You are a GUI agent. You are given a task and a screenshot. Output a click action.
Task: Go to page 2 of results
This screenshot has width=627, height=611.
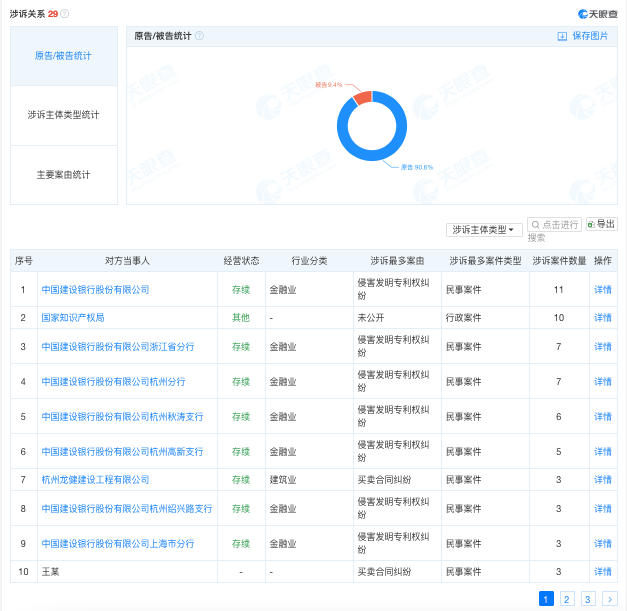coord(566,599)
